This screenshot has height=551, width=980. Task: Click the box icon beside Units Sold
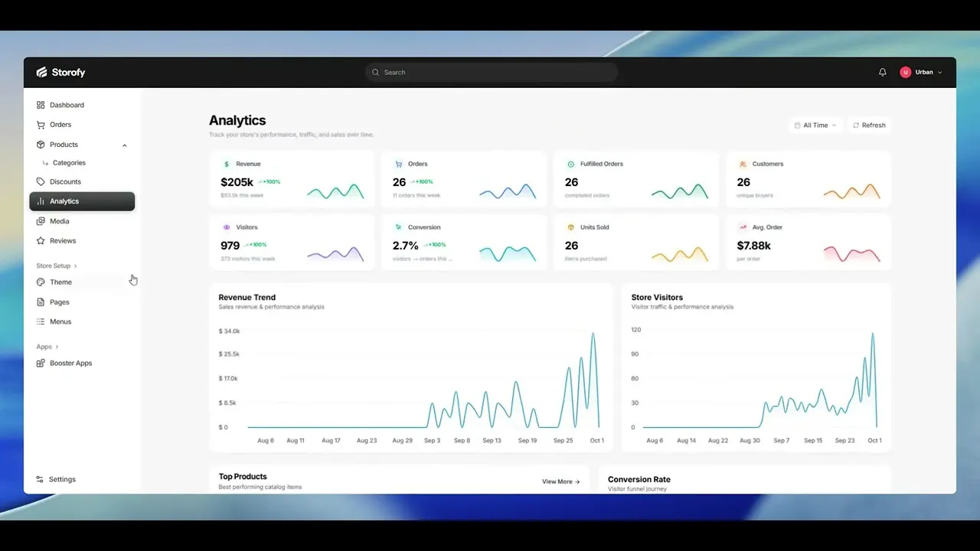coord(570,227)
